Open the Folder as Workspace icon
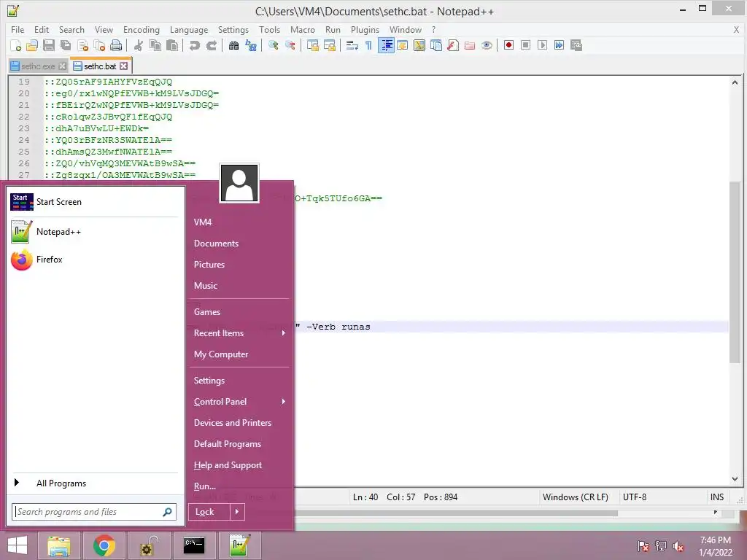Screen dimensions: 747x560 click(x=470, y=45)
